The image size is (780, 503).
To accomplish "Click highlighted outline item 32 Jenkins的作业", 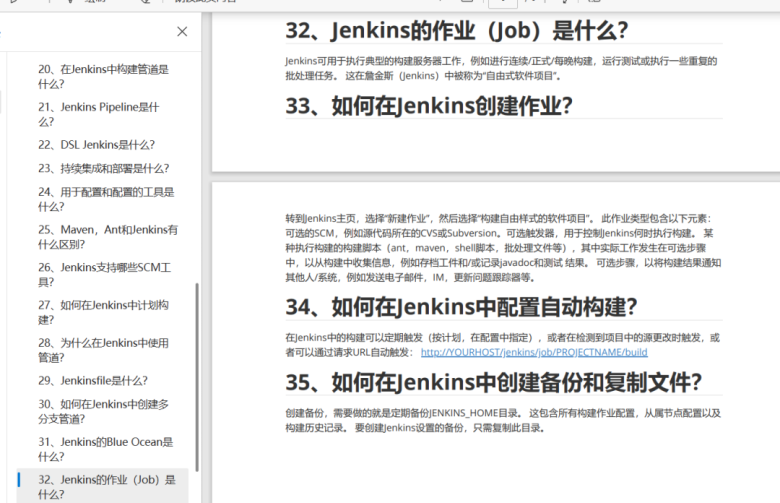I will pos(103,487).
